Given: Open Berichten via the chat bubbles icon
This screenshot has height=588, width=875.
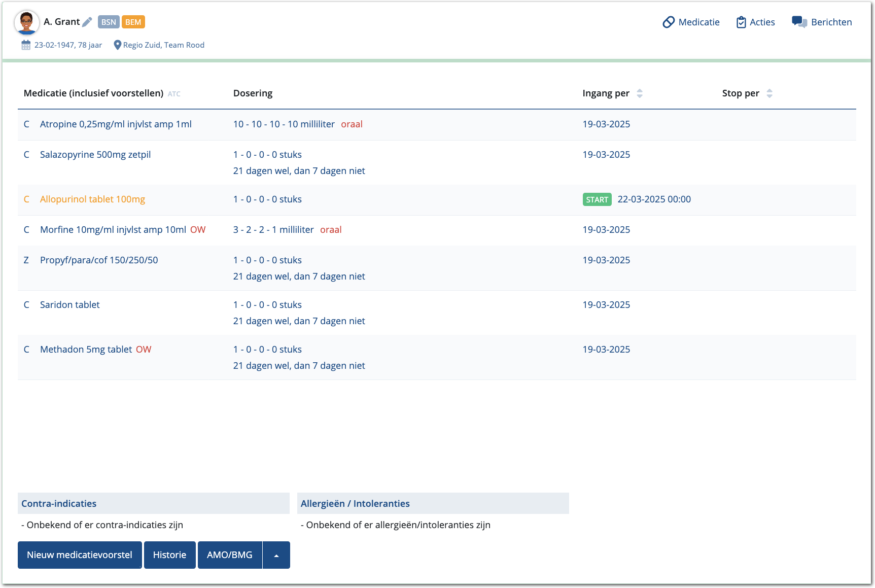Looking at the screenshot, I should [799, 22].
